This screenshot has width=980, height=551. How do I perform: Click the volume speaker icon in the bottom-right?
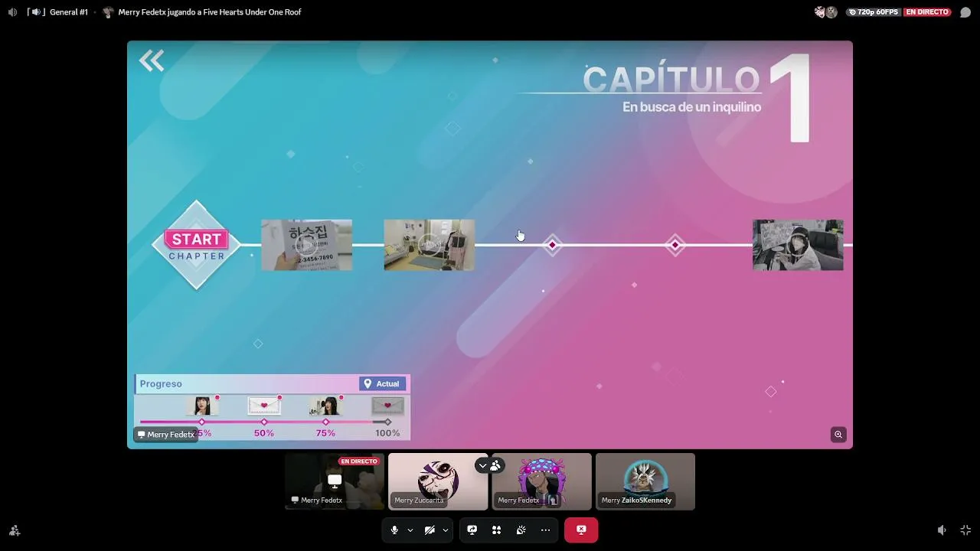(x=942, y=530)
